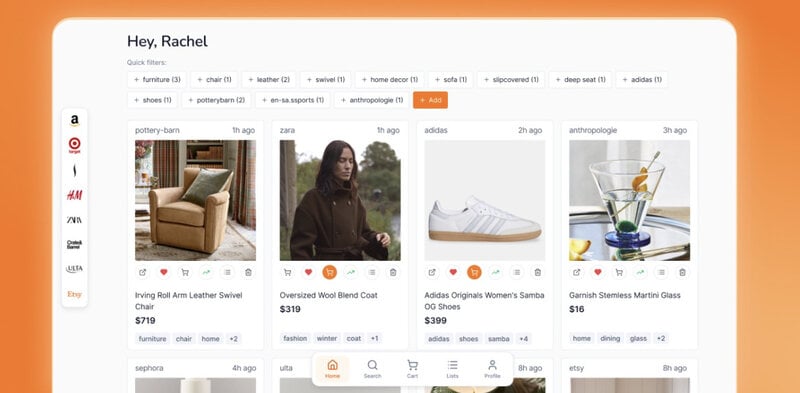The height and width of the screenshot is (393, 800).
Task: View price trend for Irving Swivel Chair
Action: [x=206, y=273]
